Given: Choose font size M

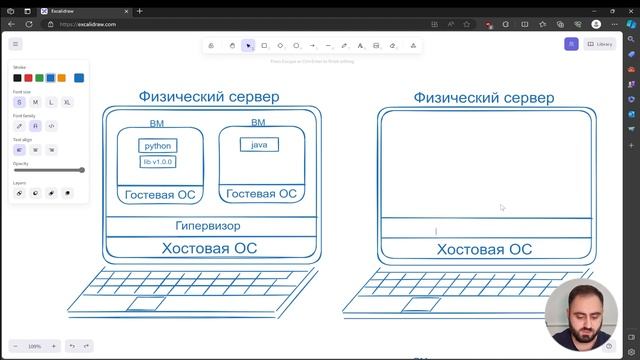Looking at the screenshot, I should point(35,102).
